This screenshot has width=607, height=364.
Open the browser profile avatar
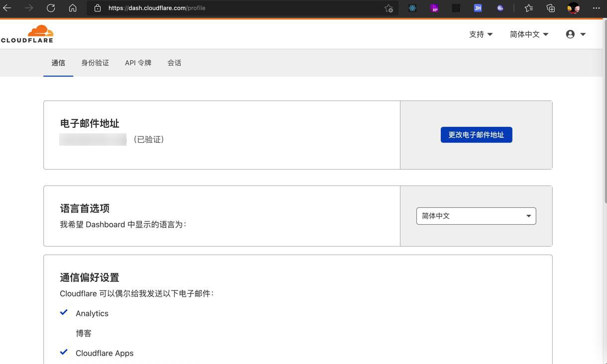point(573,8)
